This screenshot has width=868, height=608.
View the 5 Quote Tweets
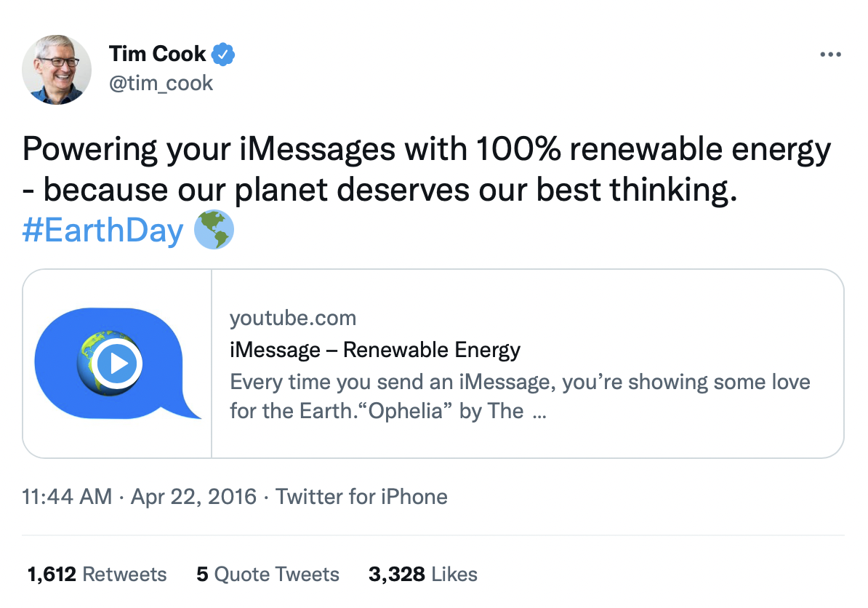click(268, 574)
